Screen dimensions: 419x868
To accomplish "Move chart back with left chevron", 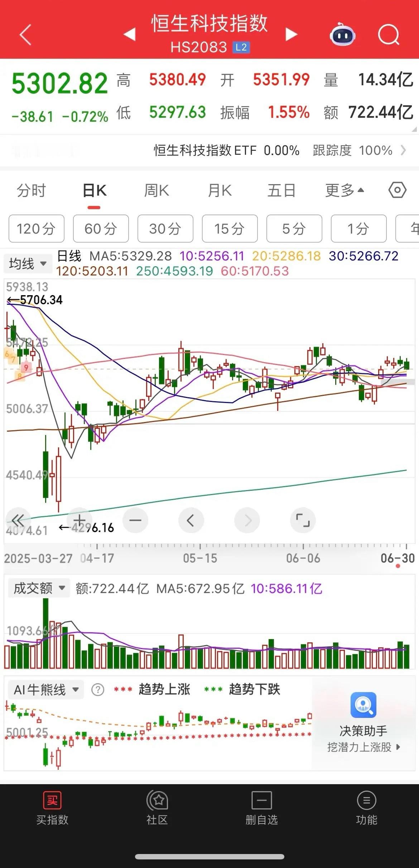I will tap(191, 520).
